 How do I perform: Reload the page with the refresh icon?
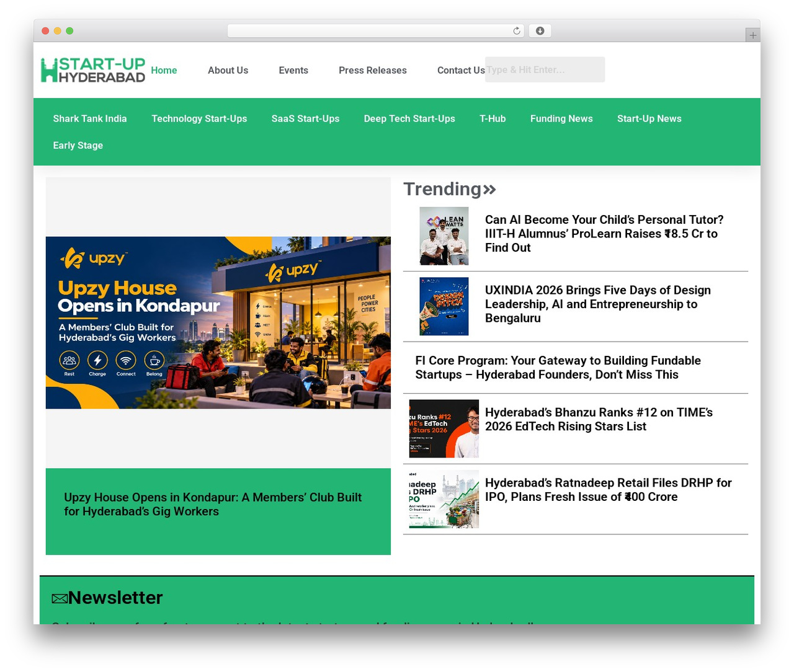point(517,31)
